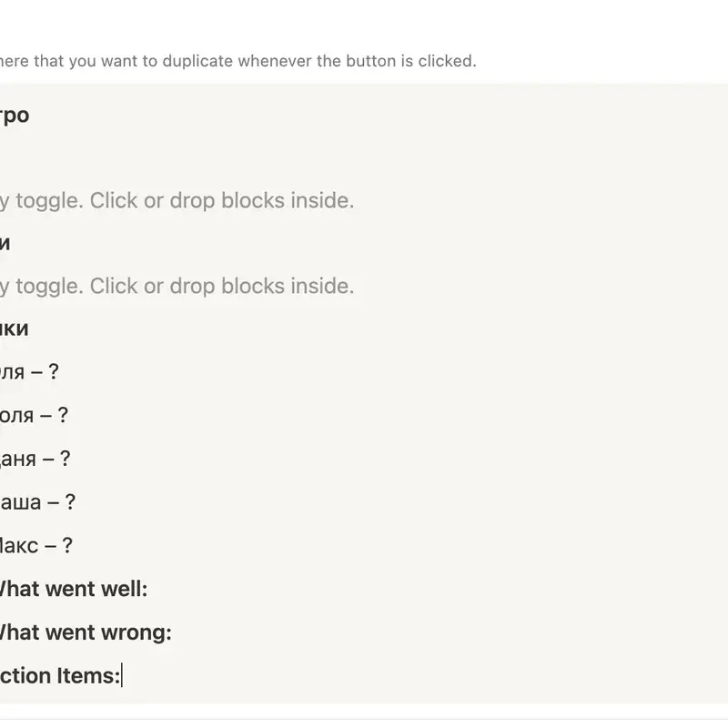Select the bold 'нки' heading
The height and width of the screenshot is (728, 728).
[15, 329]
